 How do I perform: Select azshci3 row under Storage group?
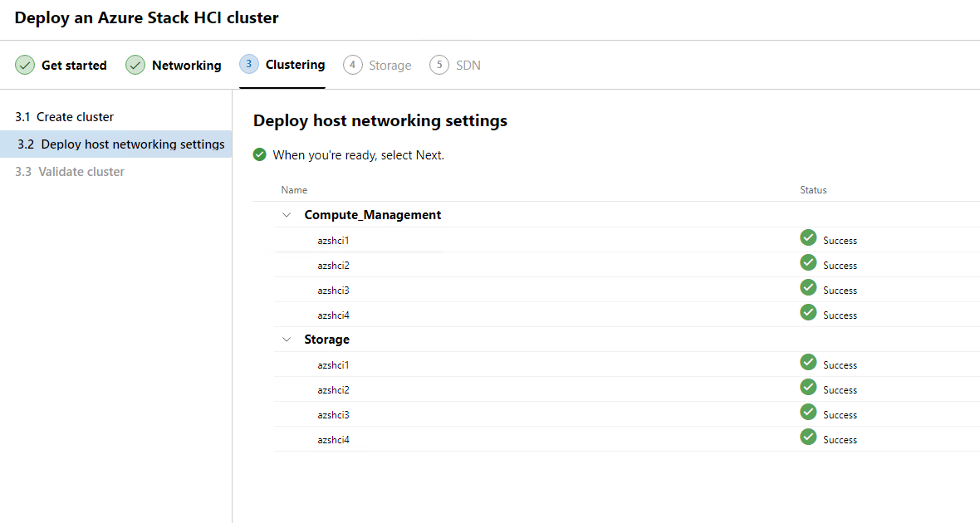[333, 415]
